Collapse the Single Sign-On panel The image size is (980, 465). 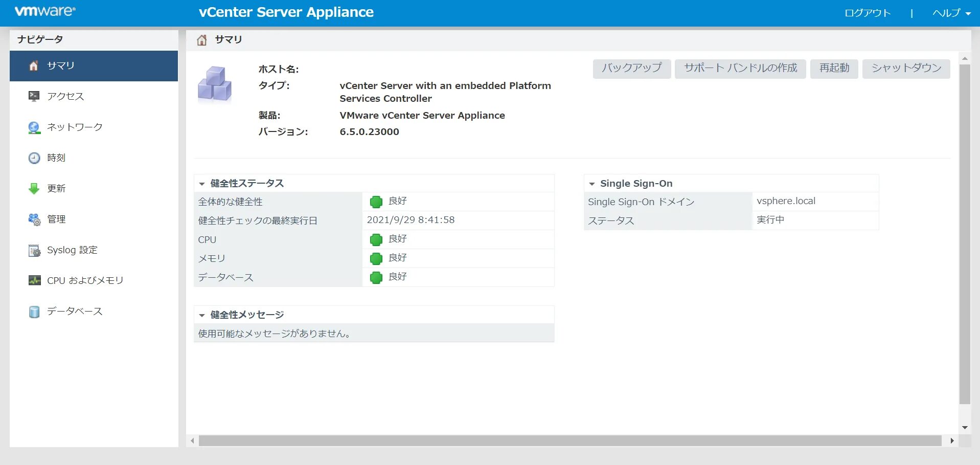click(x=592, y=184)
